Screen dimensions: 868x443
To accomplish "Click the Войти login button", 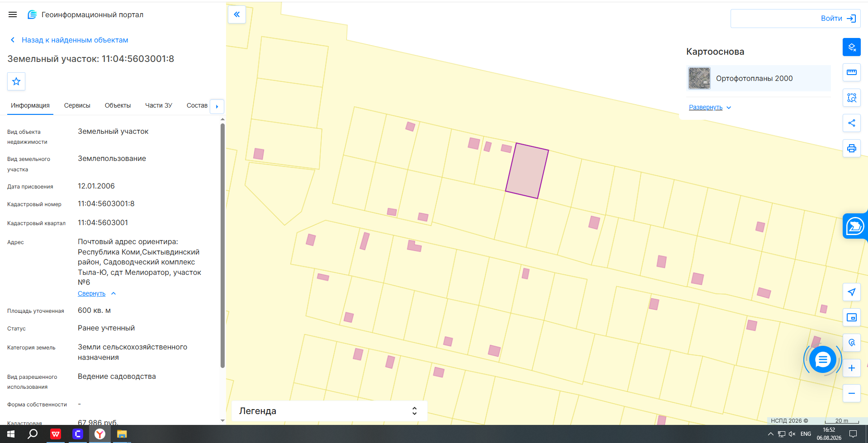I will pos(796,19).
